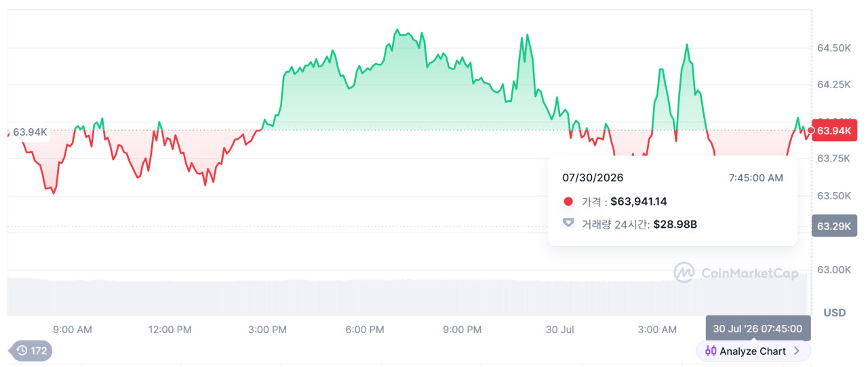The height and width of the screenshot is (367, 868).
Task: Click the $28.98B 24-hour volume value
Action: [x=675, y=223]
